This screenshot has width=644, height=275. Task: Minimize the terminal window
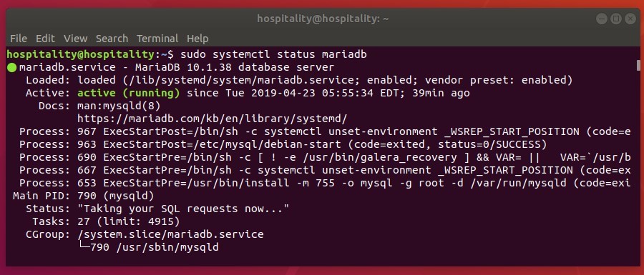pyautogui.click(x=601, y=19)
